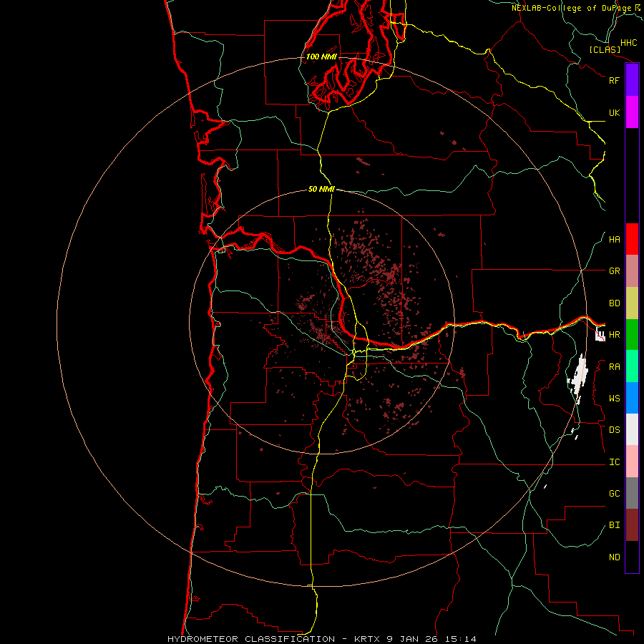The image size is (644, 644).
Task: Click the HA legend label
Action: click(614, 239)
